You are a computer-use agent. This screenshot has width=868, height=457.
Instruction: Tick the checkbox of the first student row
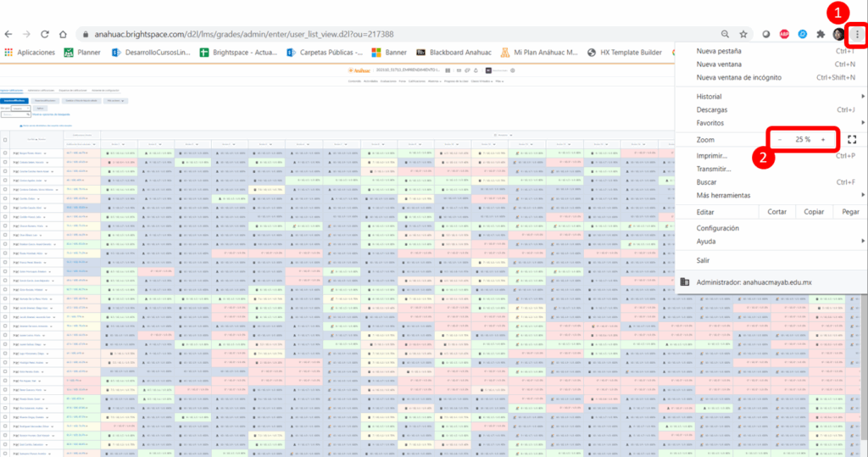(5, 153)
